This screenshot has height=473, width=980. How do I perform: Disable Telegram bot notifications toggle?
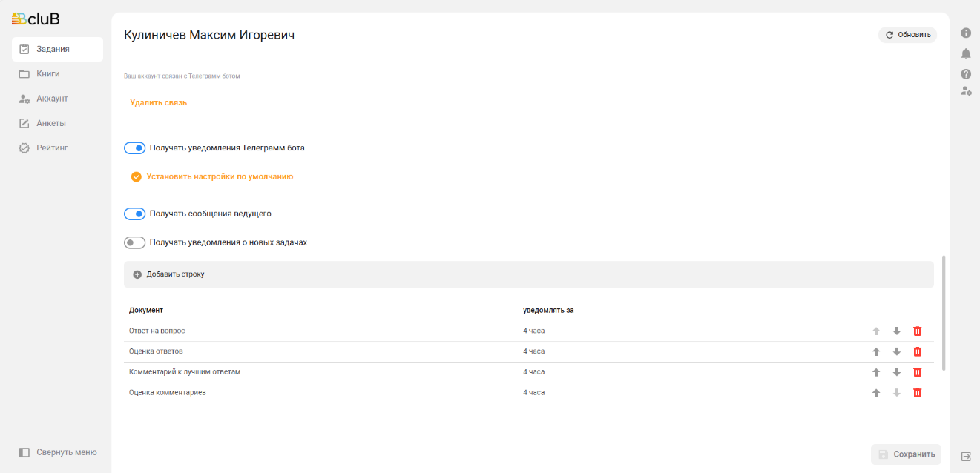pos(134,148)
